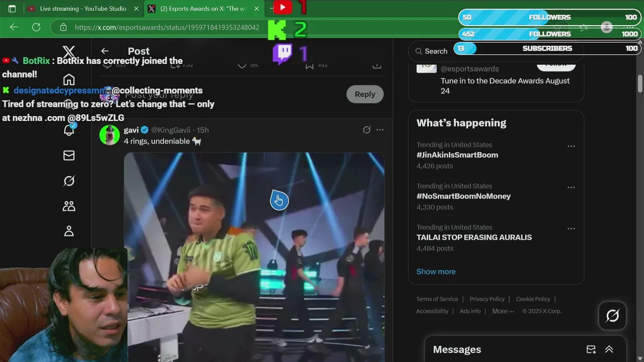
Task: Open more menu on gavi's post
Action: click(x=380, y=130)
